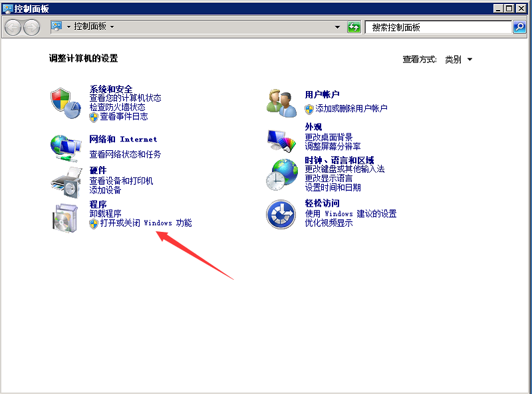This screenshot has height=394, width=532.
Task: Click the 控制面板 breadcrumb in address bar
Action: click(x=90, y=26)
